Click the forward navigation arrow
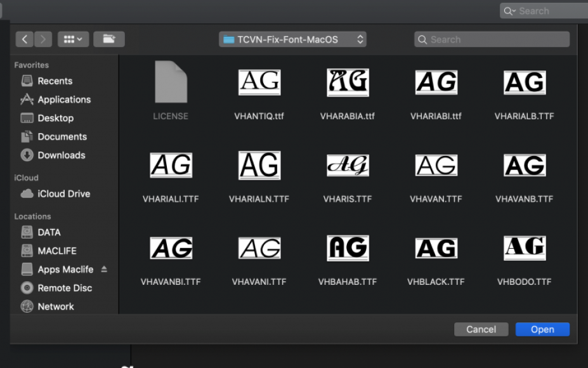 (x=43, y=39)
